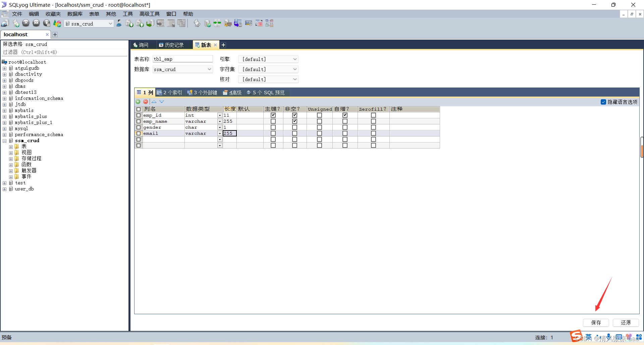The width and height of the screenshot is (644, 345).
Task: Open the File (文件) menu
Action: click(17, 14)
